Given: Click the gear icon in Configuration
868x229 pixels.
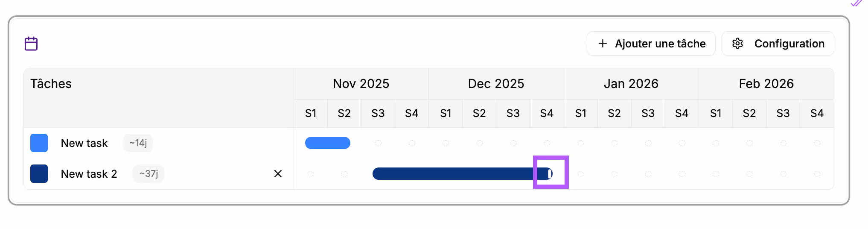Looking at the screenshot, I should click(737, 44).
